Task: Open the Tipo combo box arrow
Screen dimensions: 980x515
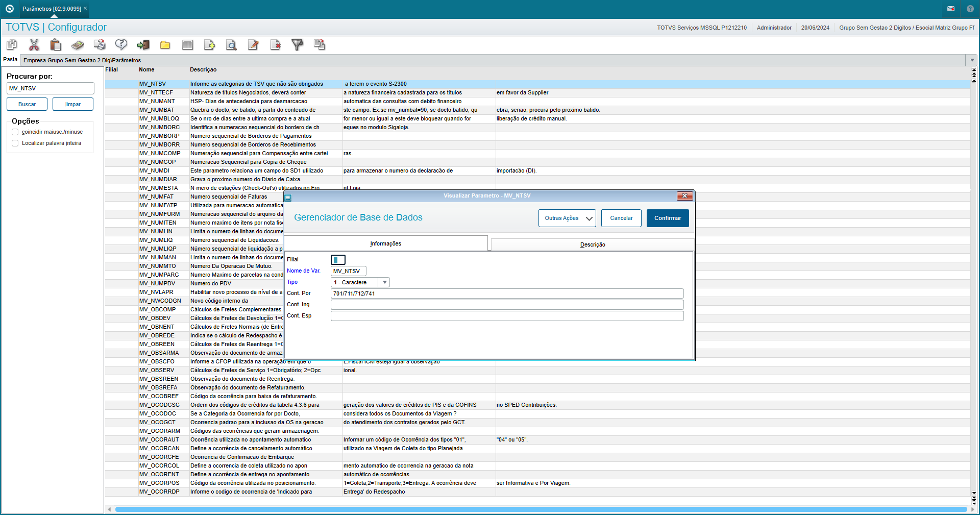Action: click(384, 282)
